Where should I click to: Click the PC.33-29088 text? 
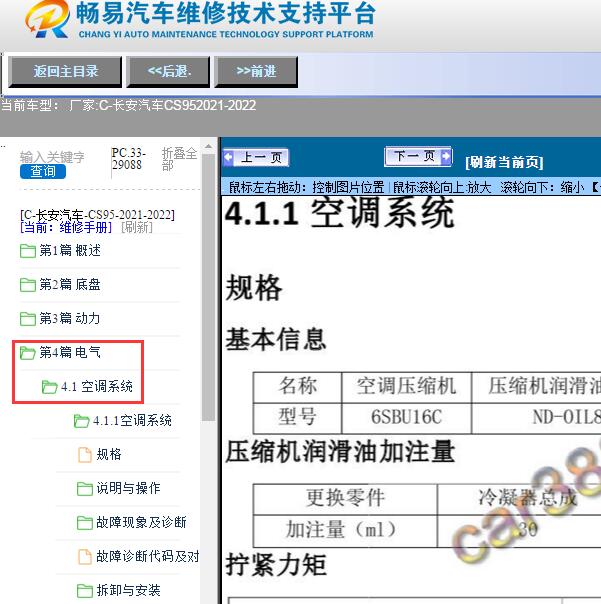pyautogui.click(x=128, y=159)
